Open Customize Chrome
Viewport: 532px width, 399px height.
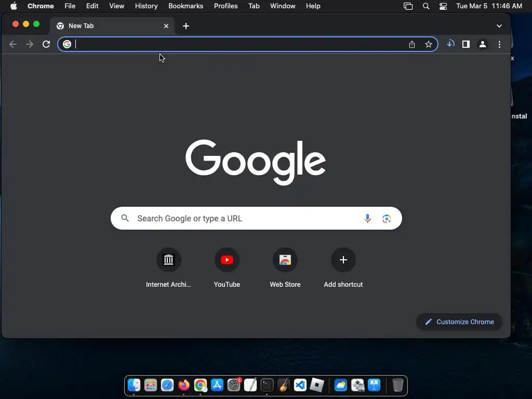[459, 322]
